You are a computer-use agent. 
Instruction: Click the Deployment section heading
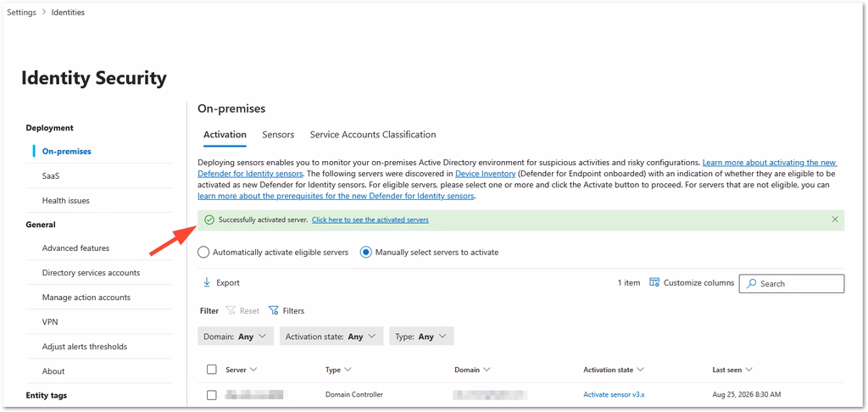[x=50, y=127]
